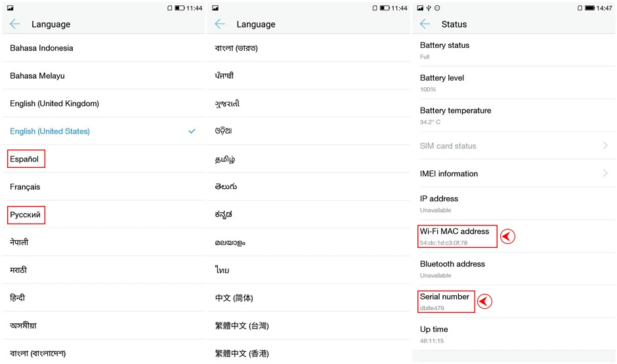Tap Battery temperature entry

pyautogui.click(x=514, y=115)
